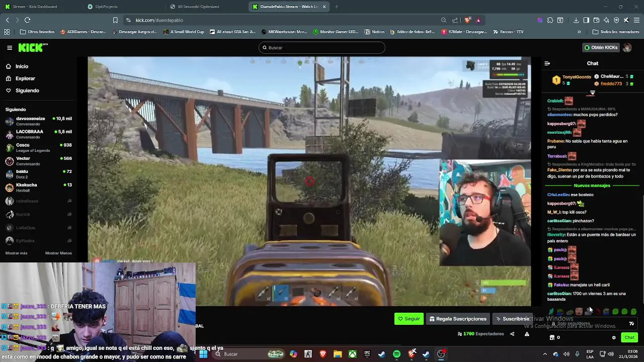The width and height of the screenshot is (644, 362).
Task: Expand hidden bookmarks chevron
Action: [579, 32]
